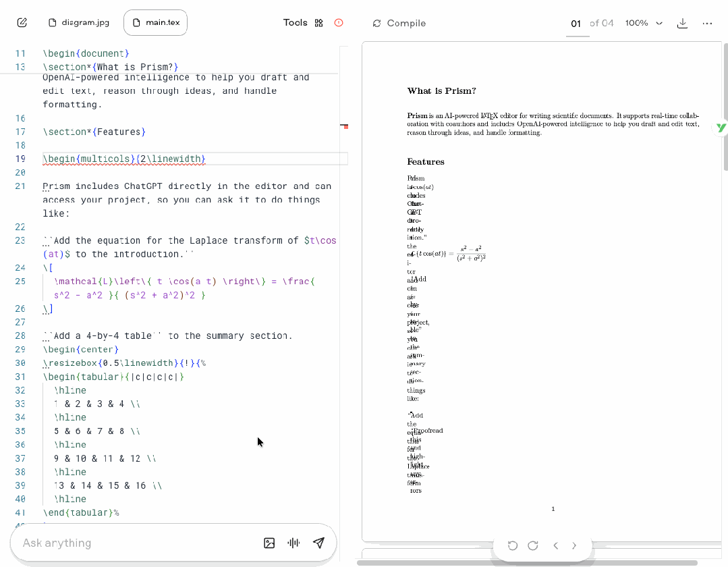Click the Laplace formula in PDF preview
The height and width of the screenshot is (567, 728).
click(450, 254)
